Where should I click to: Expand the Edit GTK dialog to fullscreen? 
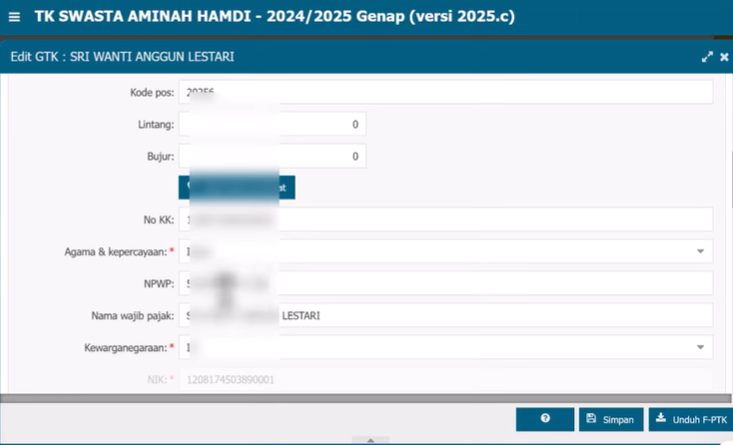click(x=707, y=57)
